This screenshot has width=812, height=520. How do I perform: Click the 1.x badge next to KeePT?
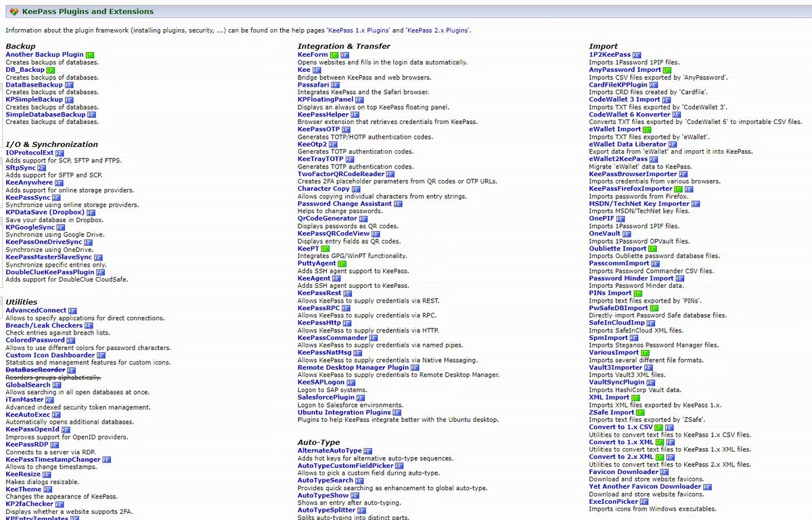(325, 248)
